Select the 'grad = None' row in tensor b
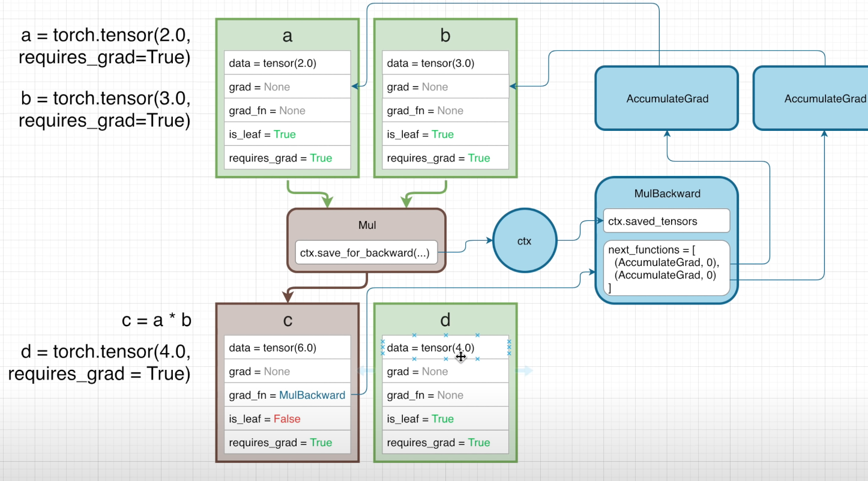The width and height of the screenshot is (868, 481). [x=445, y=86]
